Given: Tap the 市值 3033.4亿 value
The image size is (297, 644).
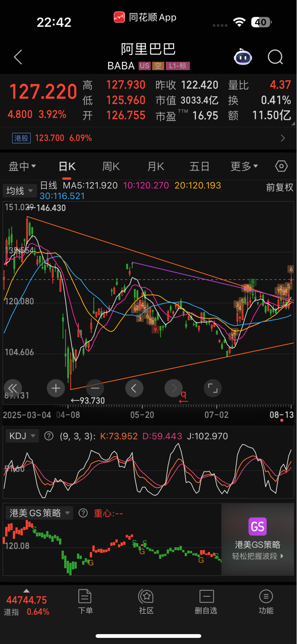Looking at the screenshot, I should pos(187,100).
